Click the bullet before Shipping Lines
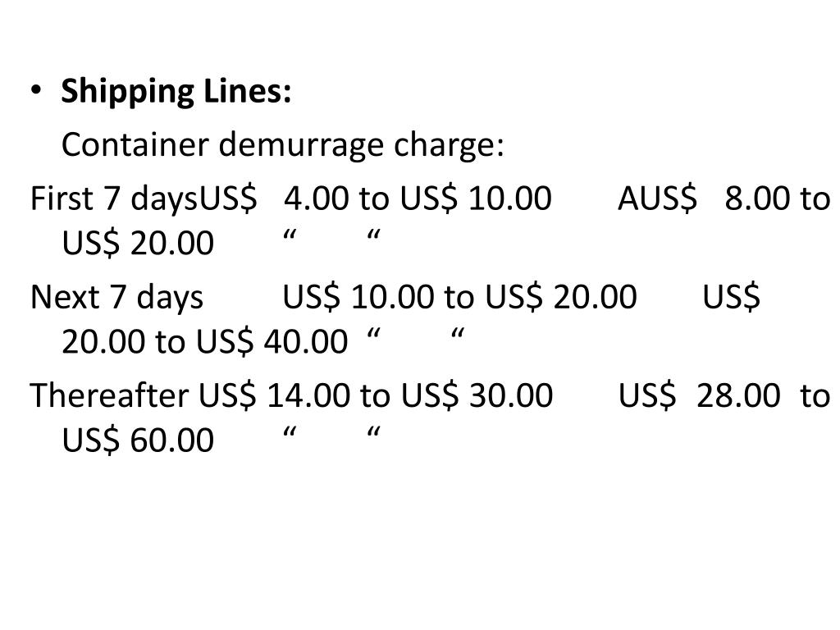 click(x=36, y=90)
